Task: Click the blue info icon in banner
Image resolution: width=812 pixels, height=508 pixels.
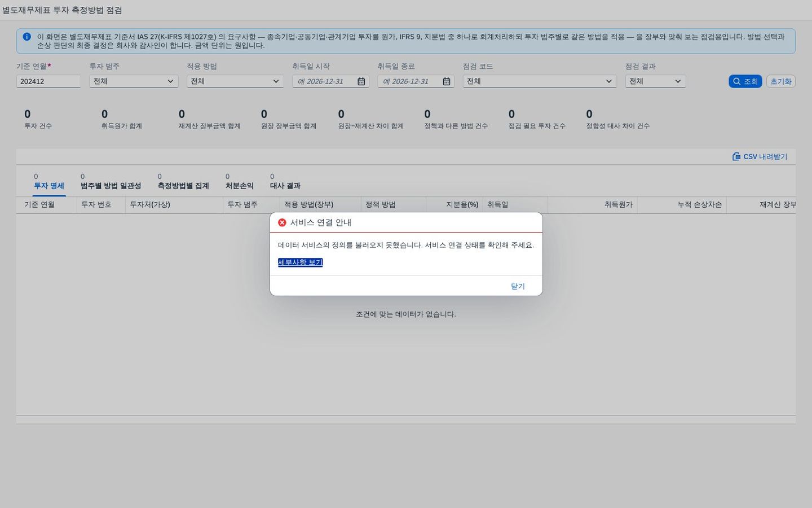Action: point(27,37)
